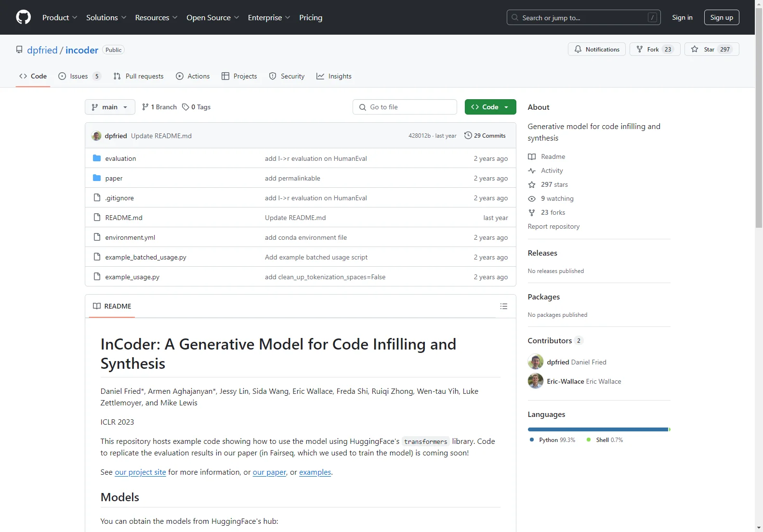This screenshot has height=532, width=763.
Task: Click the Go to file input
Action: tap(405, 107)
